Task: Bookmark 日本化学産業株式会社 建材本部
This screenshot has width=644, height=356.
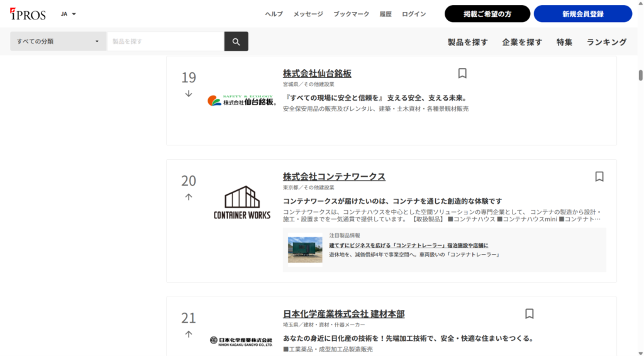Action: point(530,314)
